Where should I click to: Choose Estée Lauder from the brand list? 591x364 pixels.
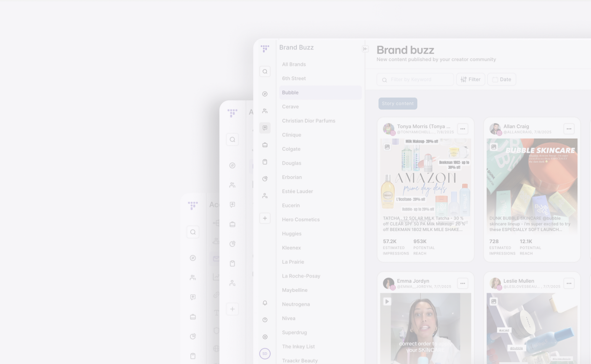[297, 192]
